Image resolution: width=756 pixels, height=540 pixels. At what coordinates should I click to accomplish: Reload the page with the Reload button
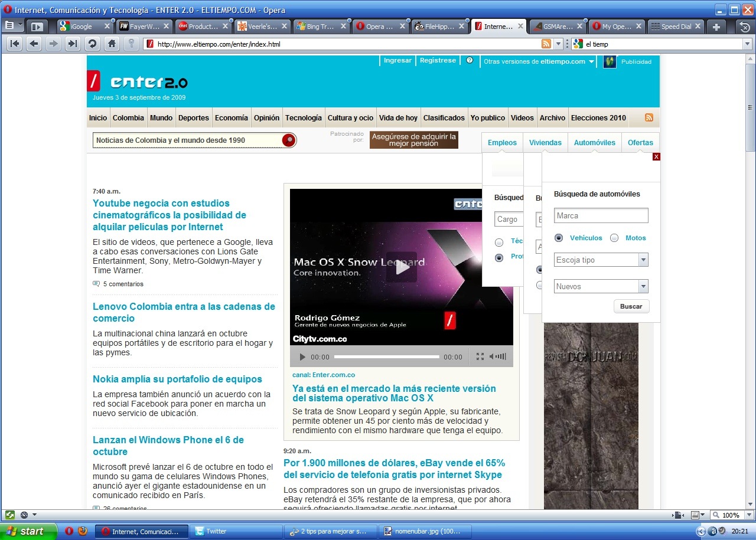pyautogui.click(x=92, y=44)
